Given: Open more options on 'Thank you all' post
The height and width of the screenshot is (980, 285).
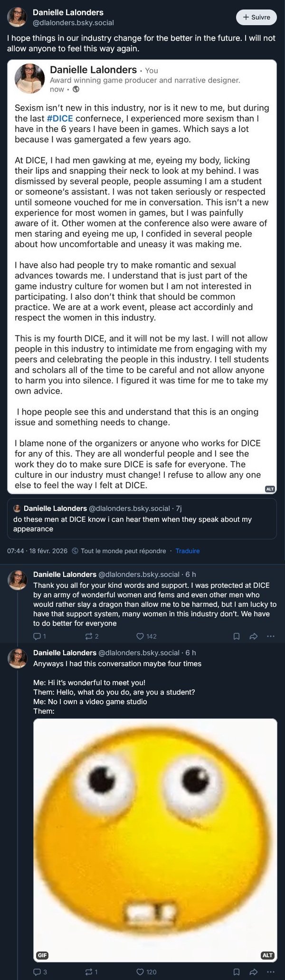Looking at the screenshot, I should pos(271,636).
